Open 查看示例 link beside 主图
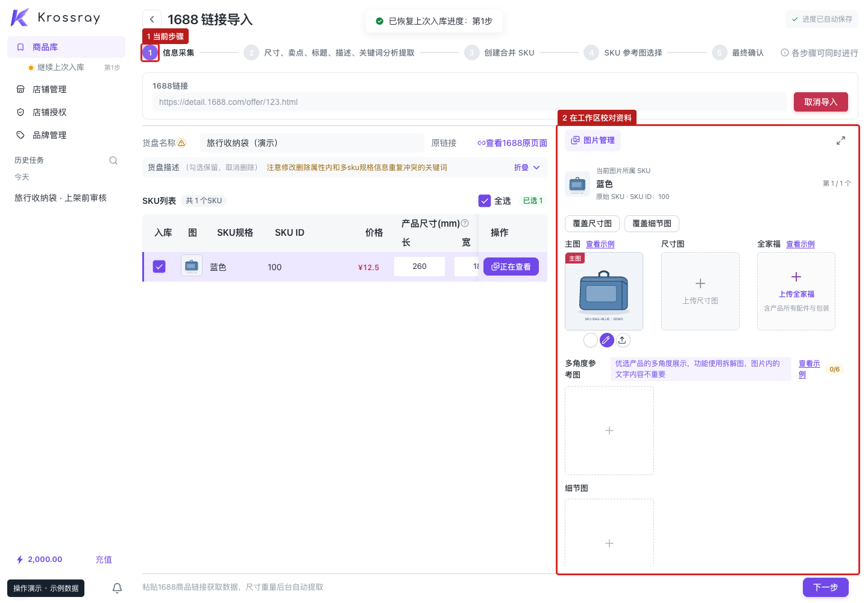The width and height of the screenshot is (868, 603). coord(600,244)
